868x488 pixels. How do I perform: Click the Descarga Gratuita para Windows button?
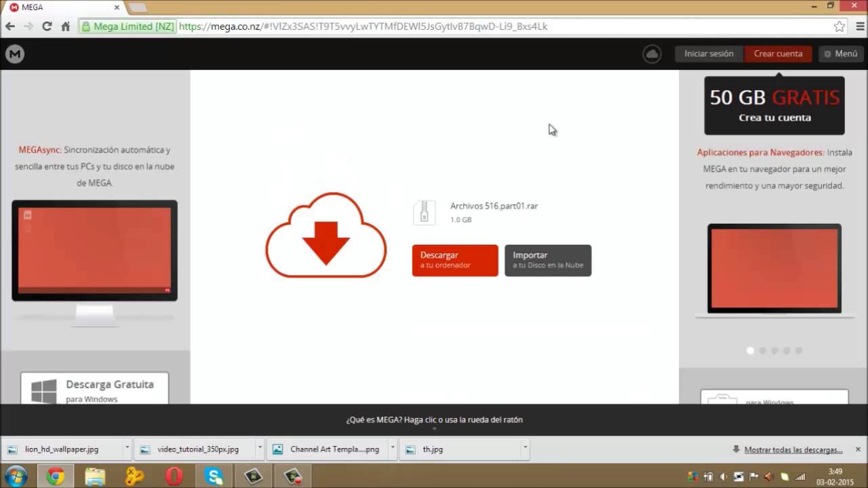[94, 388]
